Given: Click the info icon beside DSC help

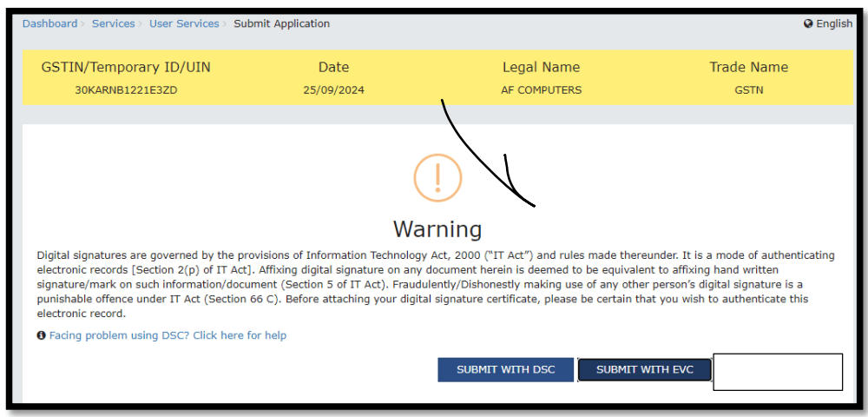Looking at the screenshot, I should [x=41, y=335].
